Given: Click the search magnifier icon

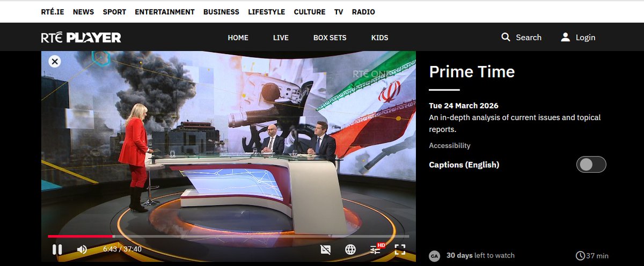Looking at the screenshot, I should tap(506, 37).
